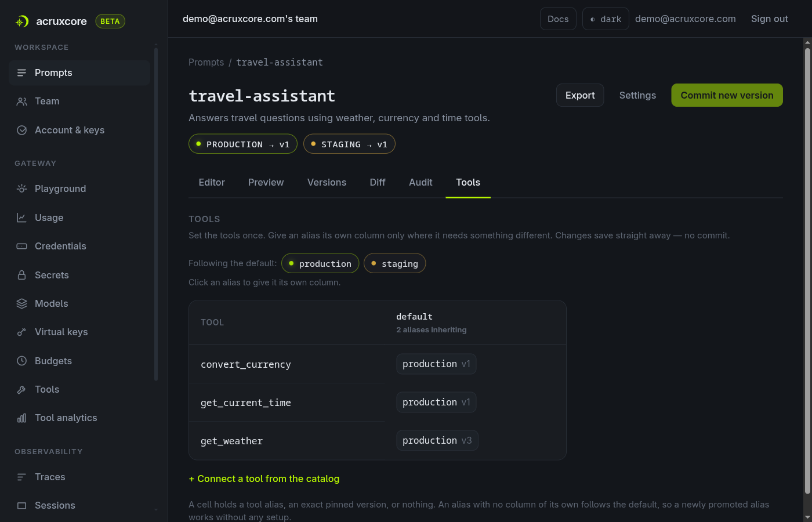This screenshot has height=522, width=812.
Task: Give the staging alias its own column
Action: (x=394, y=263)
